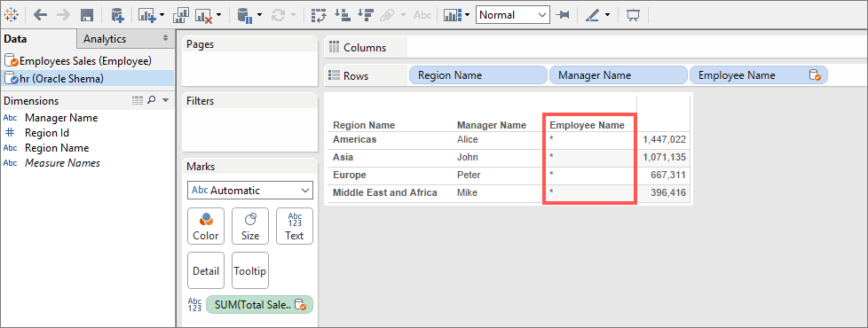The width and height of the screenshot is (868, 328).
Task: Click the run update refresh icon
Action: tap(278, 15)
